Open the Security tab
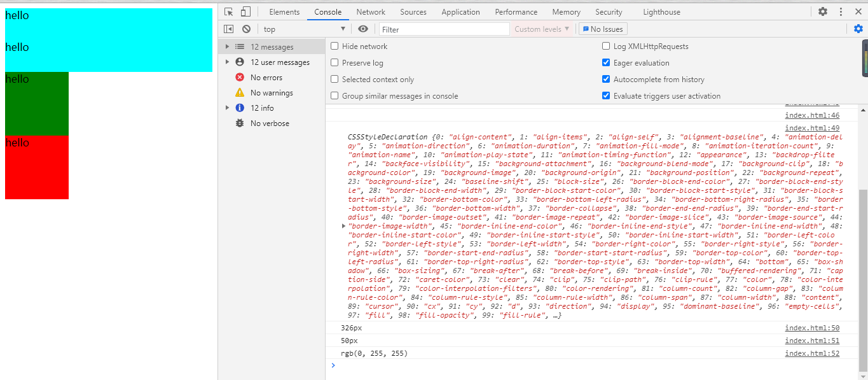Screen dimensions: 868x380 (x=609, y=12)
